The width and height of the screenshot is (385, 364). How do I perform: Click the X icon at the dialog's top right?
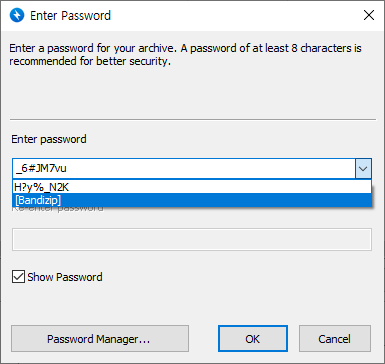(x=369, y=15)
